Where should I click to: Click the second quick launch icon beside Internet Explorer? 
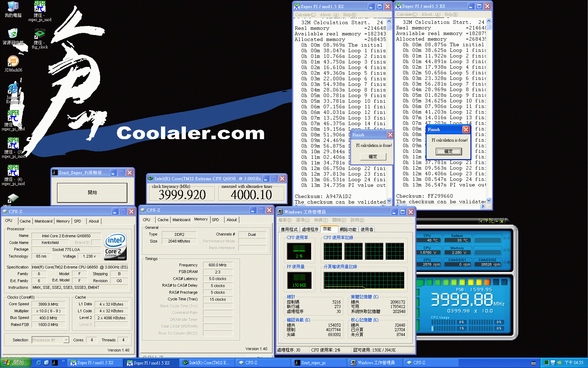tap(47, 363)
